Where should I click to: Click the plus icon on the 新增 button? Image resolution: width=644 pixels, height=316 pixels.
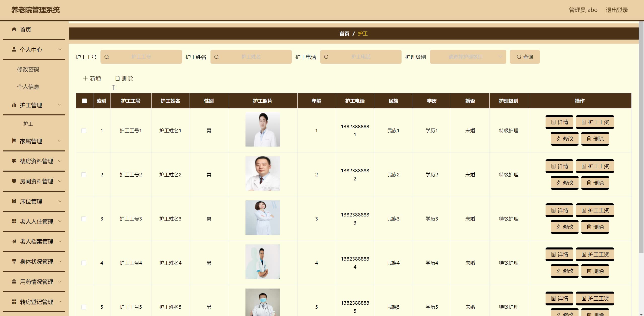point(85,78)
